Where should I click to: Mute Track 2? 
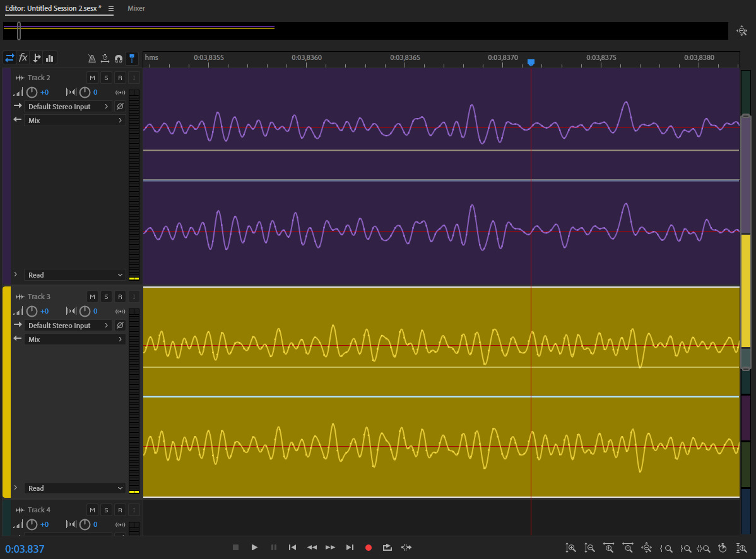coord(92,78)
